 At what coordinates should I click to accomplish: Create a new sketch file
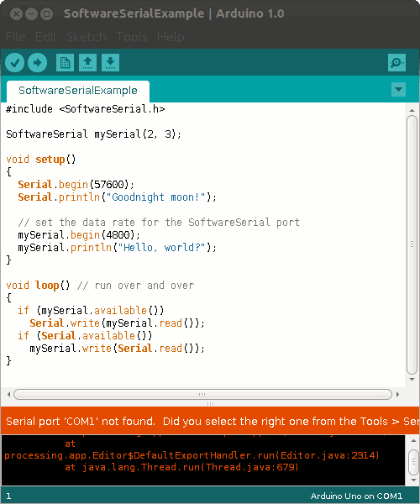66,62
